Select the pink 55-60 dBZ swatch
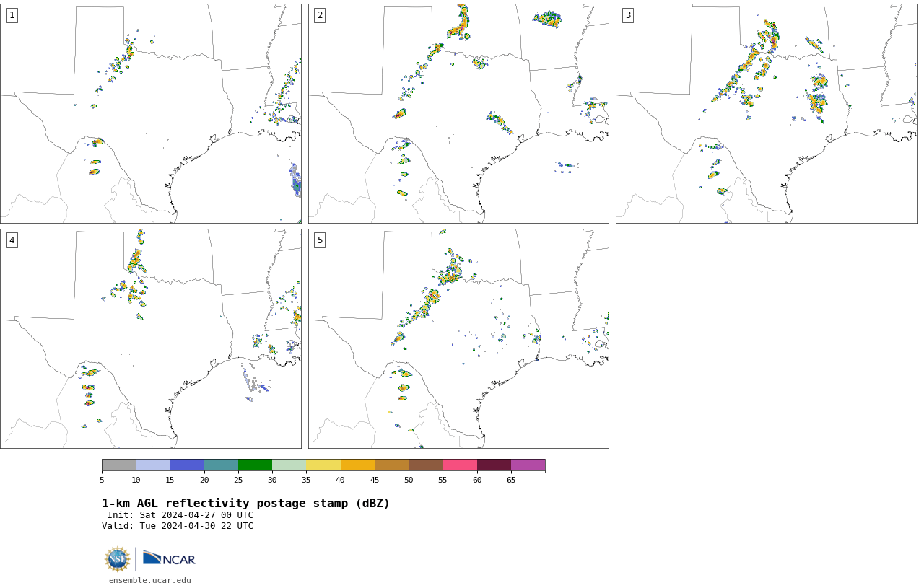 pos(460,465)
